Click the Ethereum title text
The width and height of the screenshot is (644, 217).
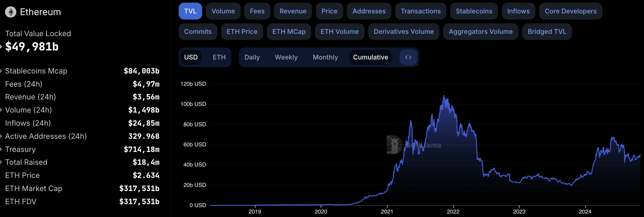(x=41, y=12)
